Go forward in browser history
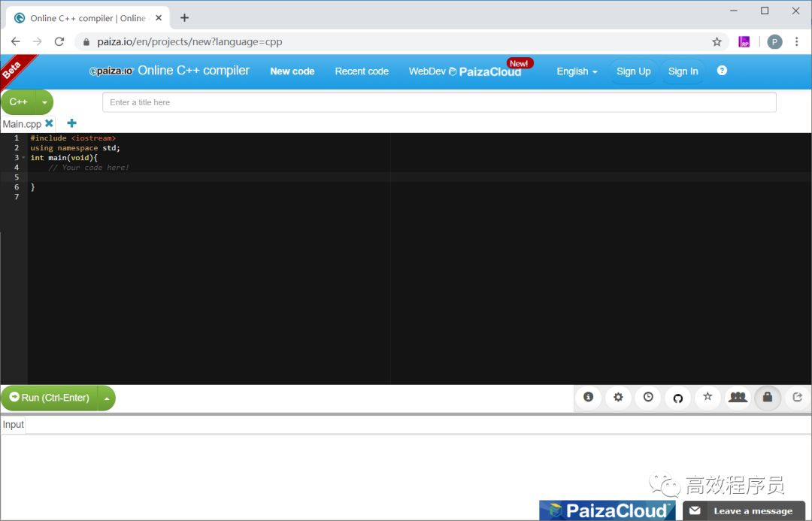 pyautogui.click(x=38, y=42)
